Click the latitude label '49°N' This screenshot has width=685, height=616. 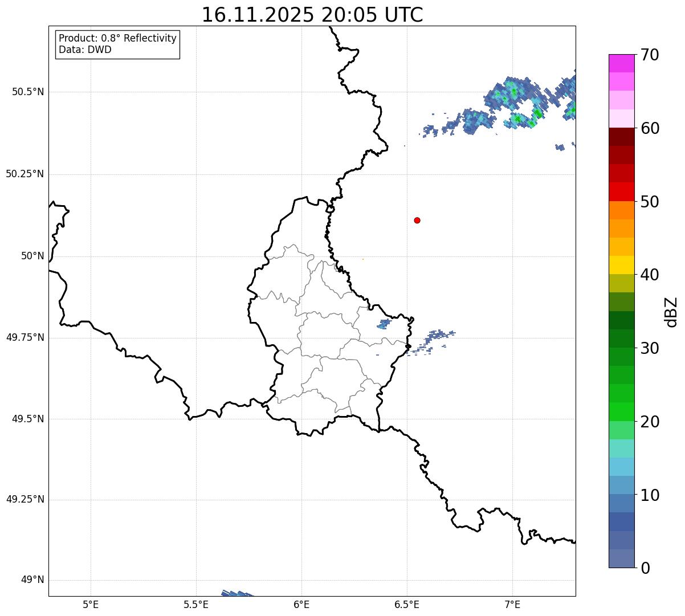(x=32, y=580)
